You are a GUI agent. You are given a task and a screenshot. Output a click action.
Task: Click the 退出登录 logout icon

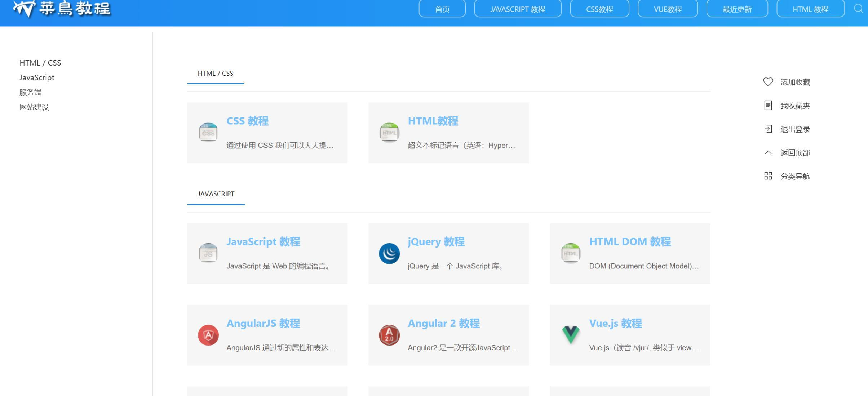tap(768, 129)
